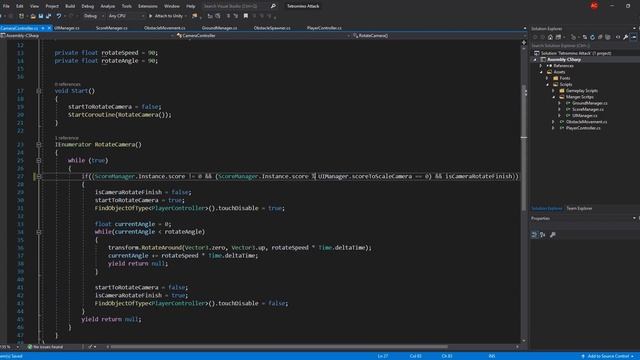
Task: Open the CameraController class dropdown
Action: (x=263, y=36)
